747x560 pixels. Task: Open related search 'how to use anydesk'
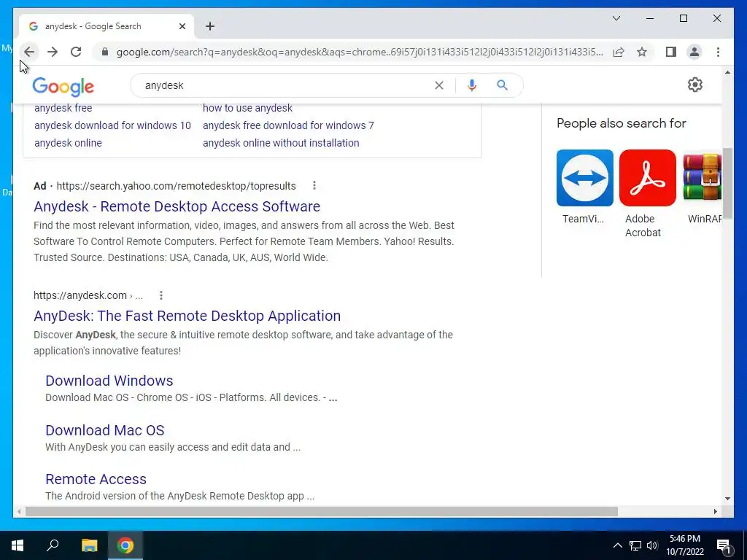click(247, 108)
